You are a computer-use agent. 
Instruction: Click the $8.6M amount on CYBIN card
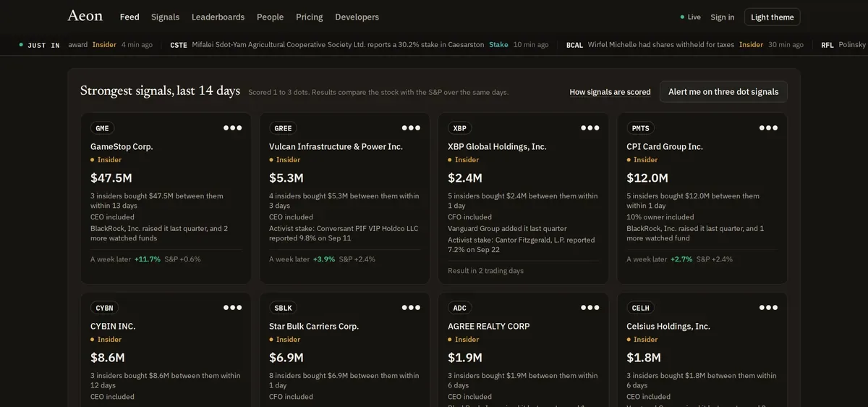(x=108, y=357)
